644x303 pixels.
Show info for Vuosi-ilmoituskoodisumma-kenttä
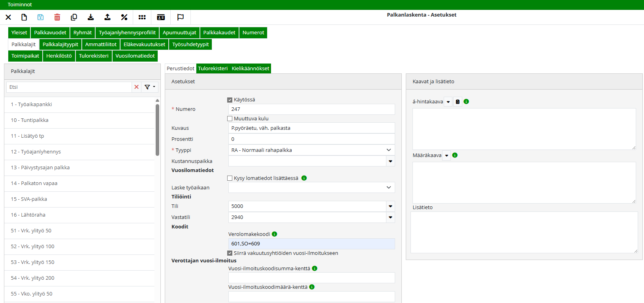click(x=314, y=268)
